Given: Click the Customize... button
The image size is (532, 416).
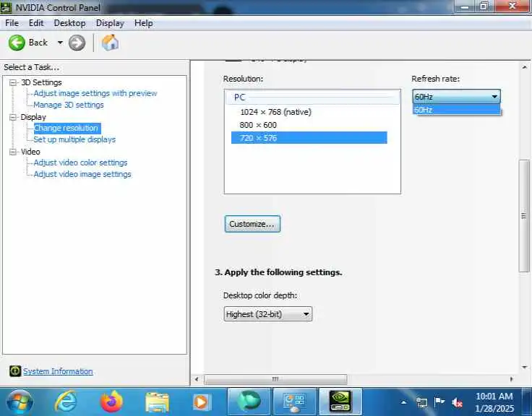Looking at the screenshot, I should click(x=252, y=224).
